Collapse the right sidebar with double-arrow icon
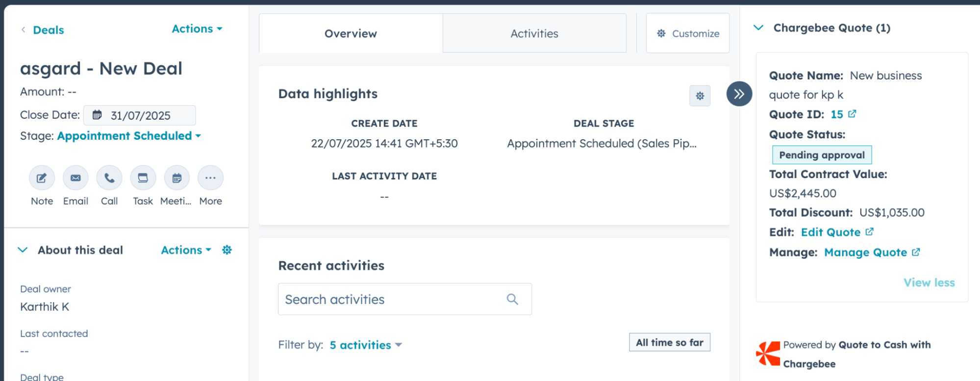 tap(739, 94)
